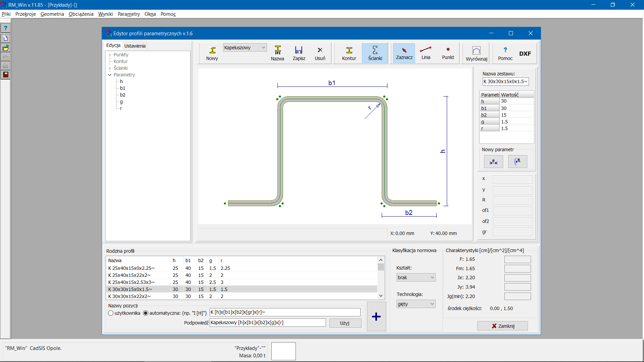Add new linear dimension parameter

click(x=493, y=162)
